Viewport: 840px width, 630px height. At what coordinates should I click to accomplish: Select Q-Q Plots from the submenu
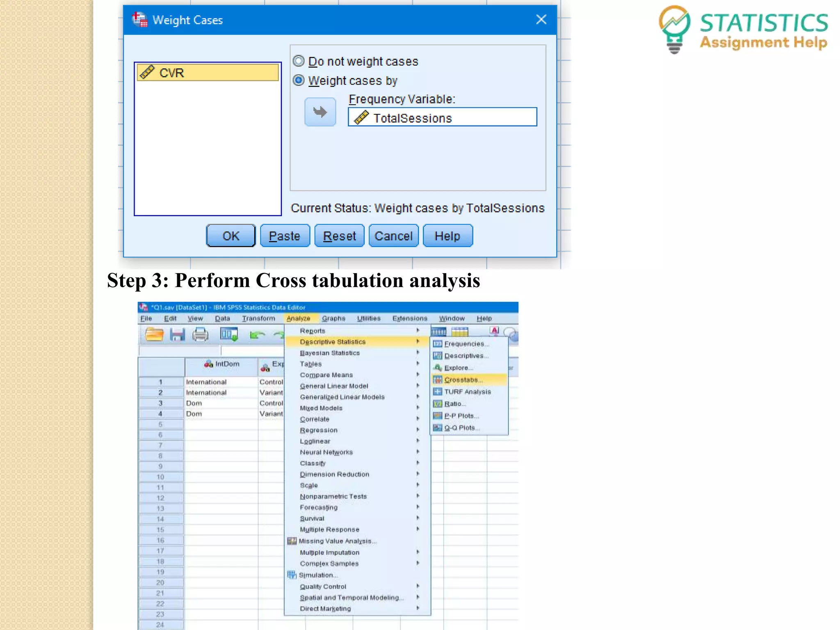tap(469, 428)
